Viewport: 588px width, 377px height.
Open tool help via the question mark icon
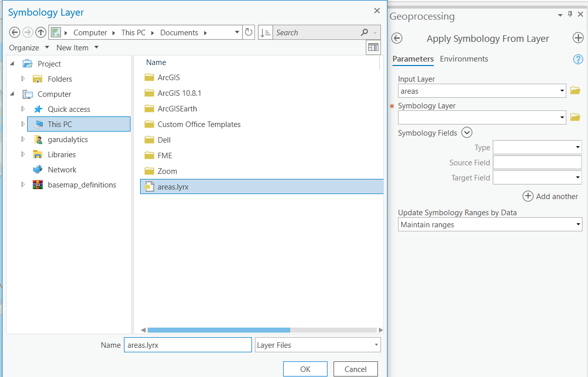click(x=577, y=59)
